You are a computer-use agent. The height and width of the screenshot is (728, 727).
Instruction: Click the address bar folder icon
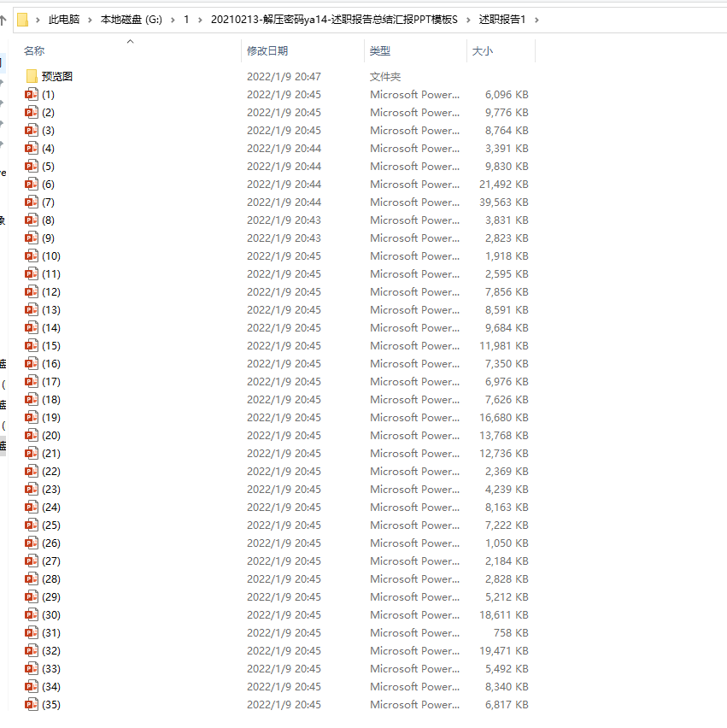(x=22, y=20)
